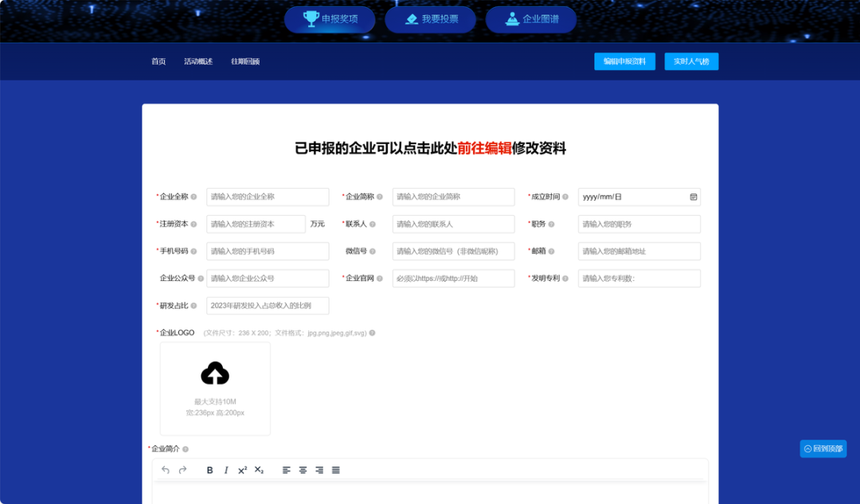Screen dimensions: 860x504
Task: Open the date picker for 成立时间
Action: click(692, 197)
